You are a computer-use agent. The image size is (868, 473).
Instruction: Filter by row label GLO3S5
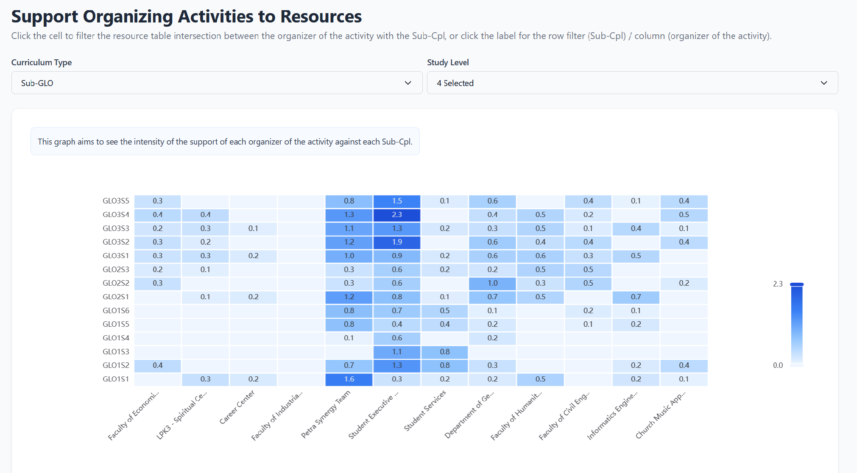click(116, 201)
